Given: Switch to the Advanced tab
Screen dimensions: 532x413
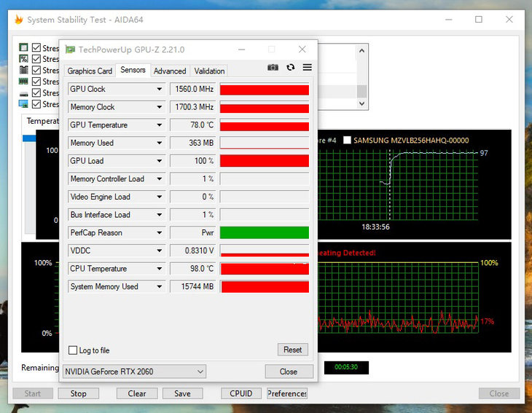Looking at the screenshot, I should [170, 71].
